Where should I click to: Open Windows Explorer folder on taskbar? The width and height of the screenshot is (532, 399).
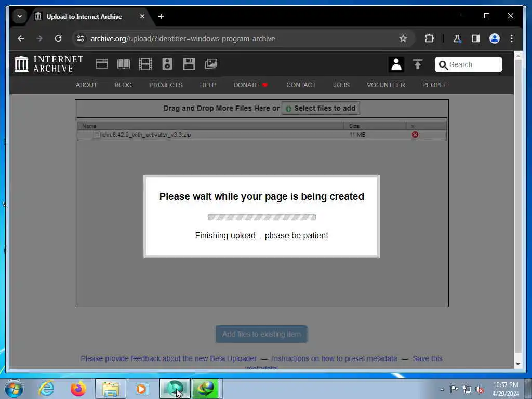click(x=110, y=389)
